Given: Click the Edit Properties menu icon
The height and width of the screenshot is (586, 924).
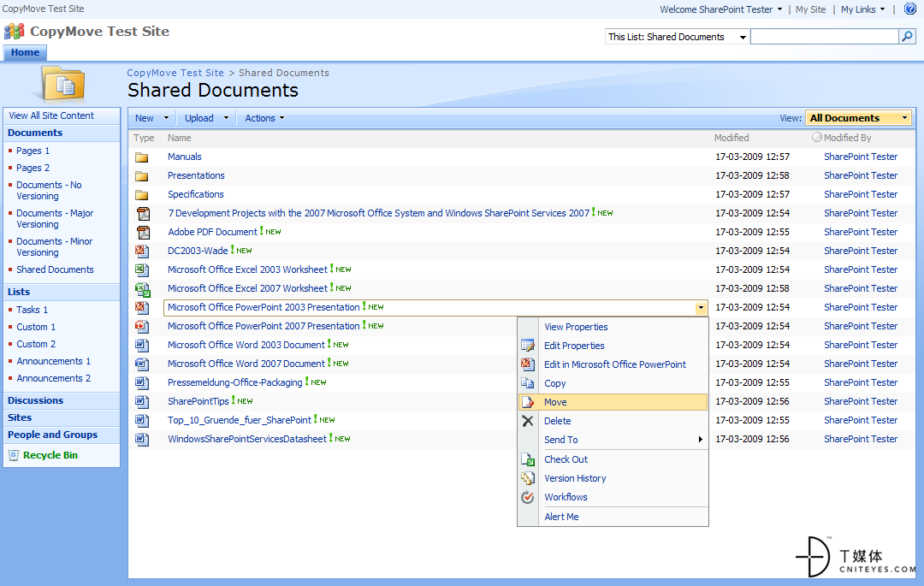Looking at the screenshot, I should 527,346.
